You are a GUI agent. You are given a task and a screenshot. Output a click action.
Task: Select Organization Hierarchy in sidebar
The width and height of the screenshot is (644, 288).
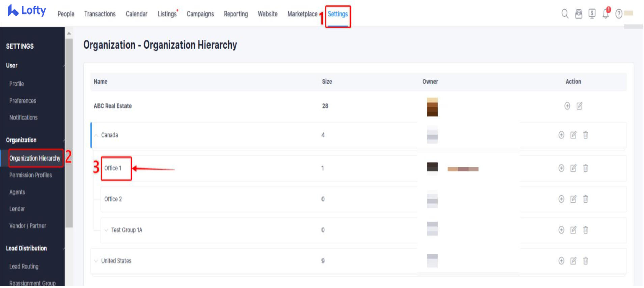point(35,159)
